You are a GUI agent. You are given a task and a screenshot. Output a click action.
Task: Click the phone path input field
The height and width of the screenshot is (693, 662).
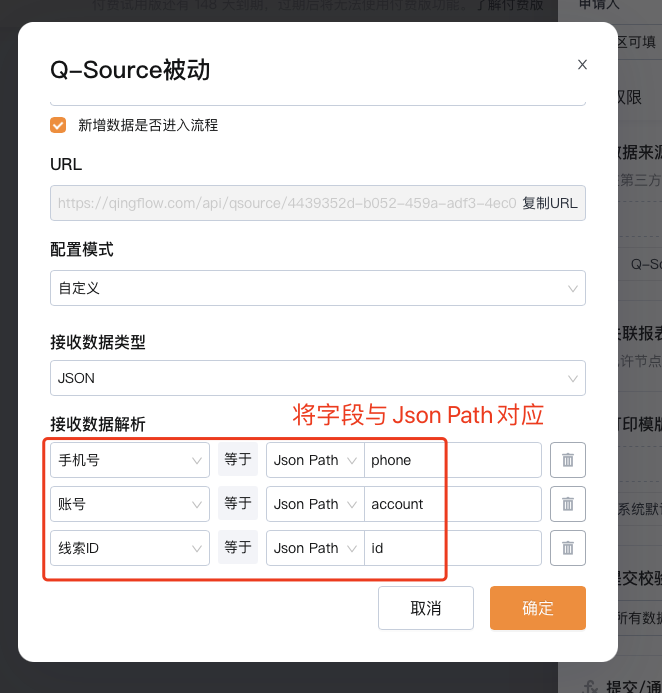(x=453, y=460)
